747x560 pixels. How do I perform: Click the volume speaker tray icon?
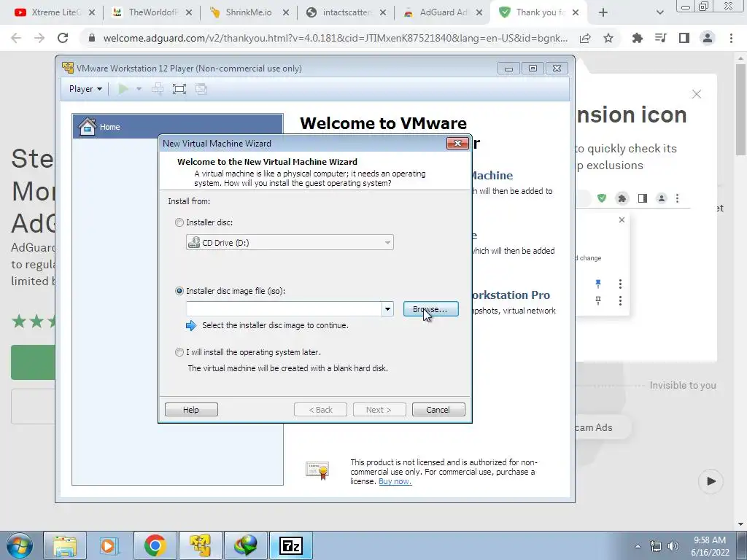(673, 546)
